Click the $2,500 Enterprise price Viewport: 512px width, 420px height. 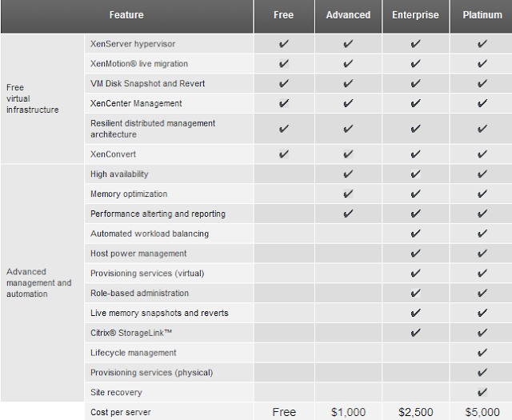pyautogui.click(x=416, y=412)
